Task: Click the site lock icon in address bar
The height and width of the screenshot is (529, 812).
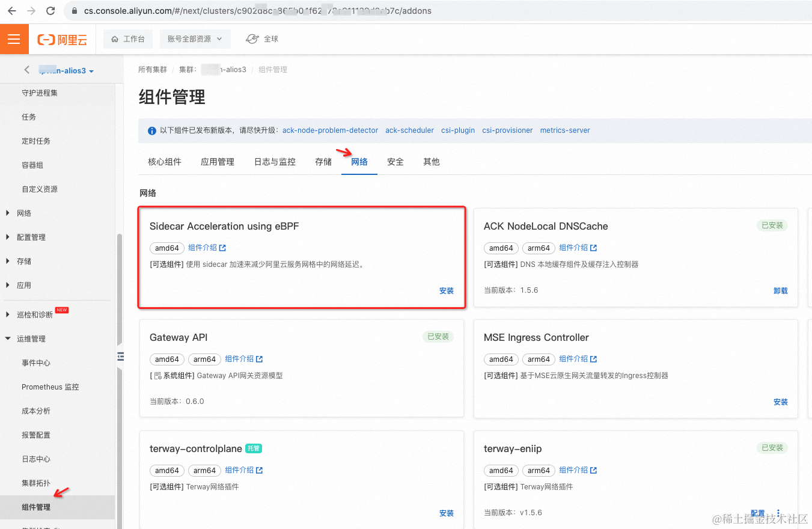Action: 75,11
